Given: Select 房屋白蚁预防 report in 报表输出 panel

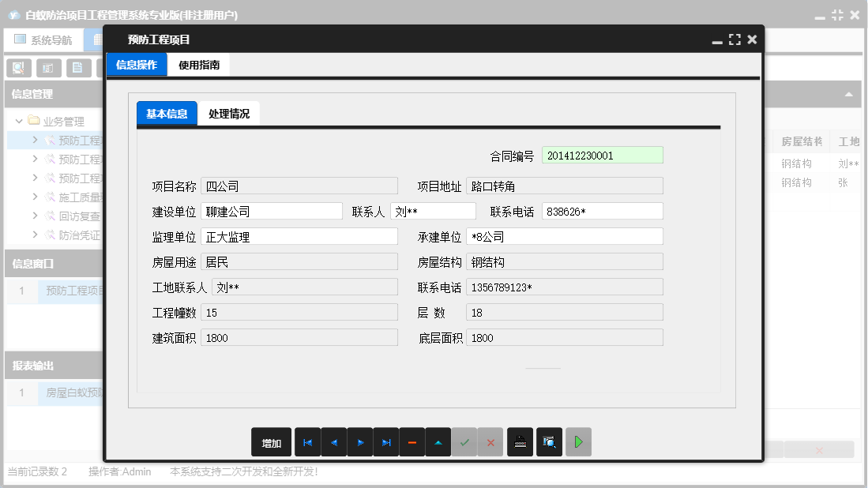Looking at the screenshot, I should tap(67, 392).
